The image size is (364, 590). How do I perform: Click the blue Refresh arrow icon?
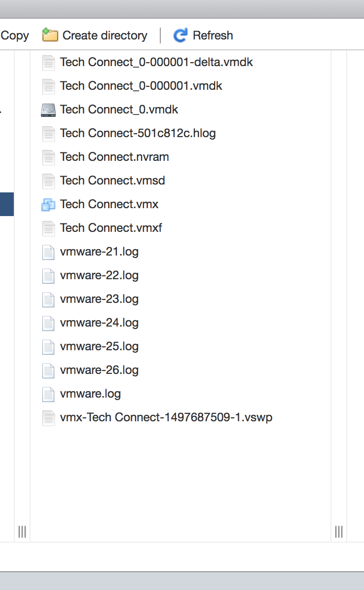181,36
